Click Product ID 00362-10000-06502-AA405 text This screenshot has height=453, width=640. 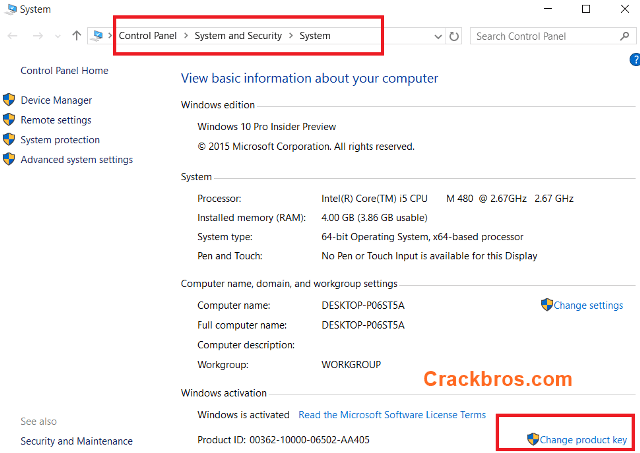pos(283,440)
